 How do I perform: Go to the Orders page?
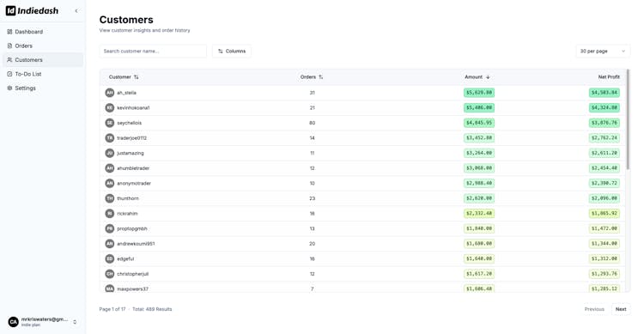[x=43, y=46]
